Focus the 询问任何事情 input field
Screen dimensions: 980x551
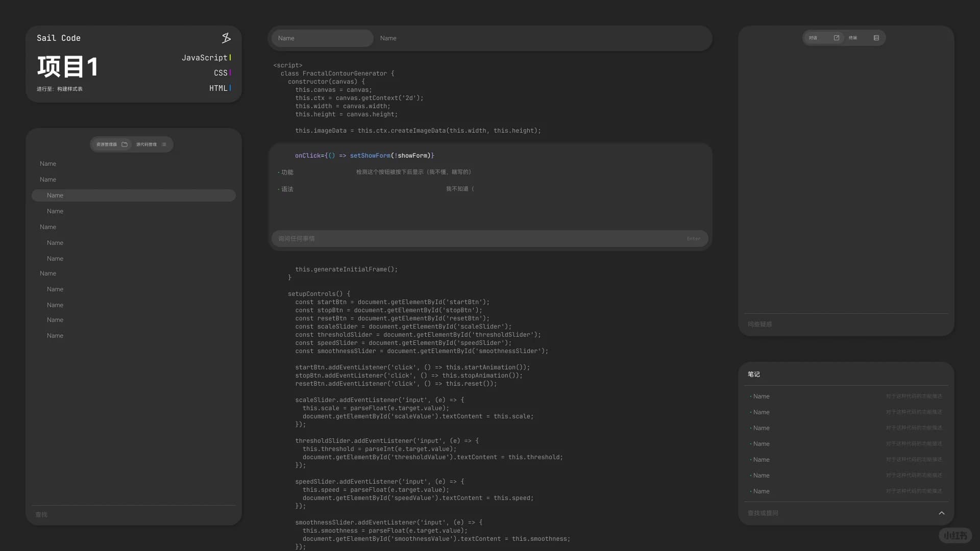pyautogui.click(x=489, y=239)
